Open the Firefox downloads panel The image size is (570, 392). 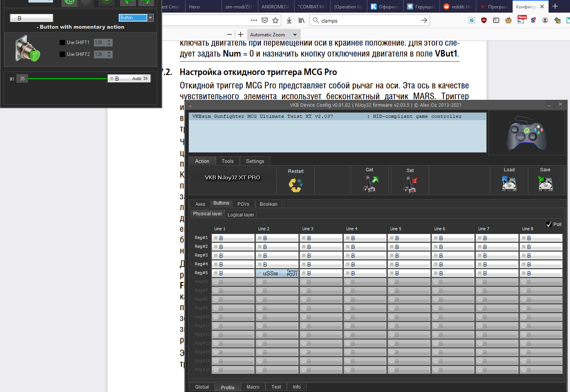(x=289, y=20)
